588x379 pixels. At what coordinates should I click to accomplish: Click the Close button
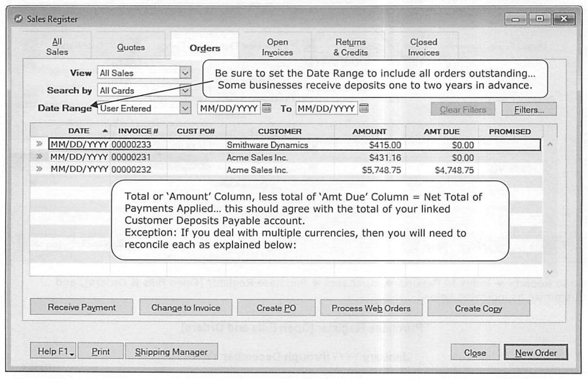(x=475, y=353)
